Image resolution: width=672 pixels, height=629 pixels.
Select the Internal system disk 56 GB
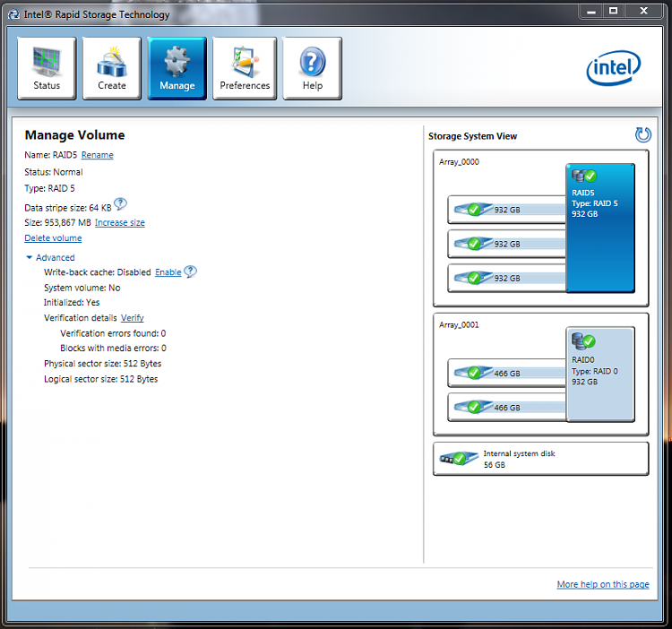point(541,459)
